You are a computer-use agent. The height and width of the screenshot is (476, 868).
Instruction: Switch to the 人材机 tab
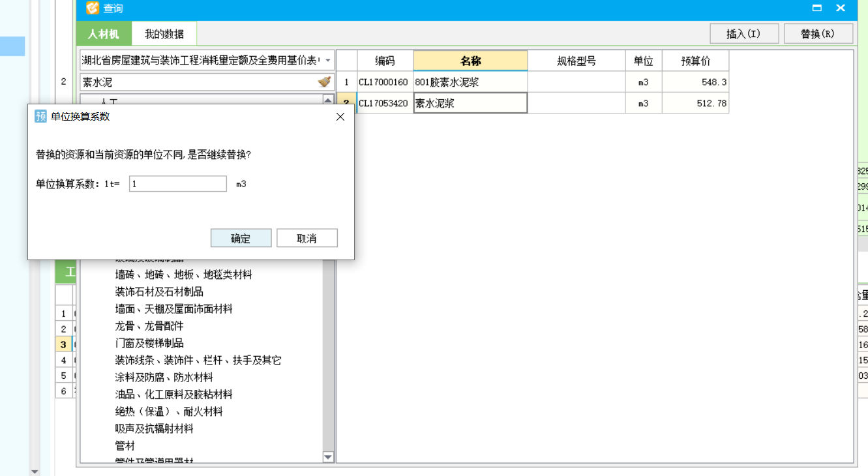click(104, 34)
